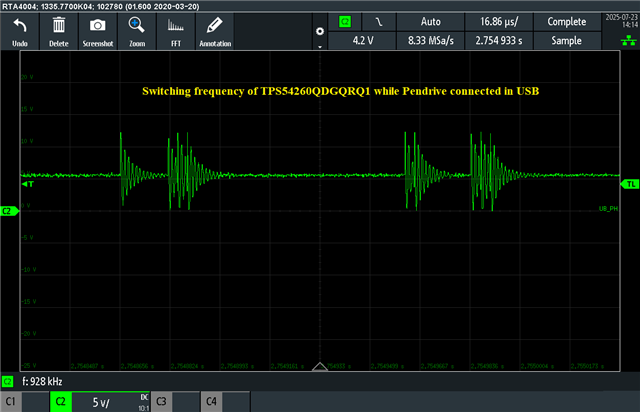640x412 pixels.
Task: Click the UB_PH channel label
Action: click(x=608, y=209)
